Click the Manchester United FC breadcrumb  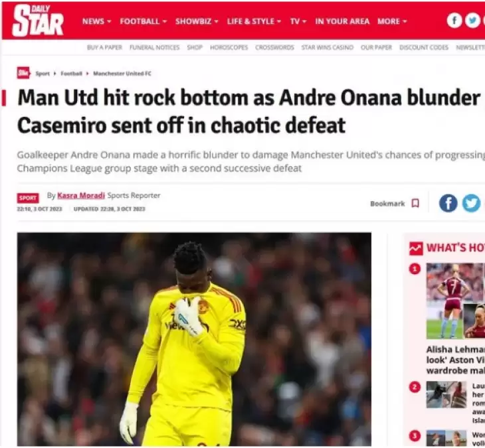[x=122, y=73]
